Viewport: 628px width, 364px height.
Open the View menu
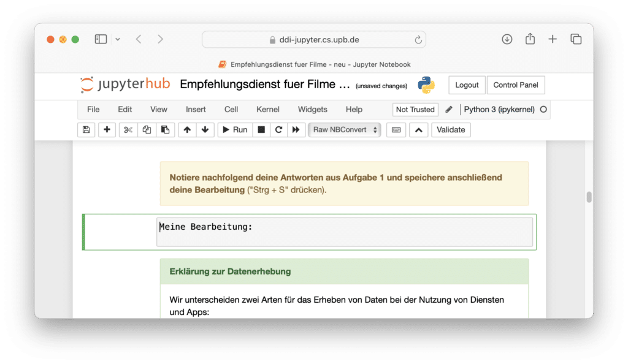coord(159,109)
